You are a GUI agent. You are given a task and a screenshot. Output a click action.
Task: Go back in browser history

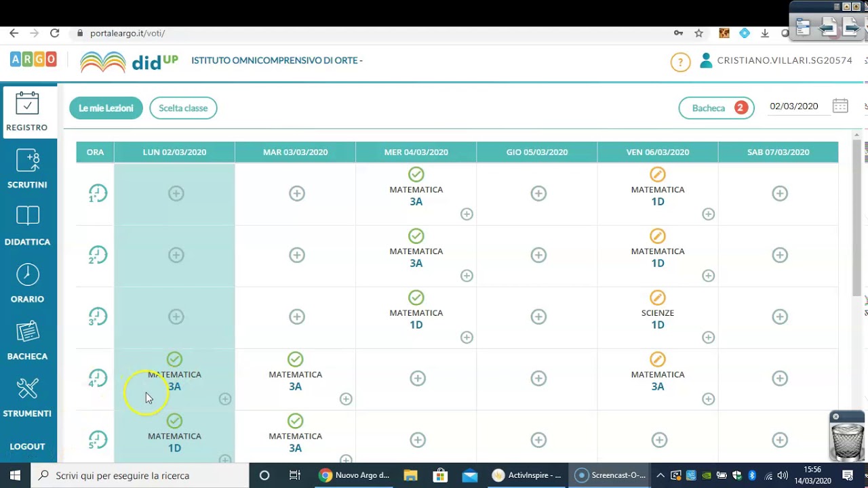point(14,33)
